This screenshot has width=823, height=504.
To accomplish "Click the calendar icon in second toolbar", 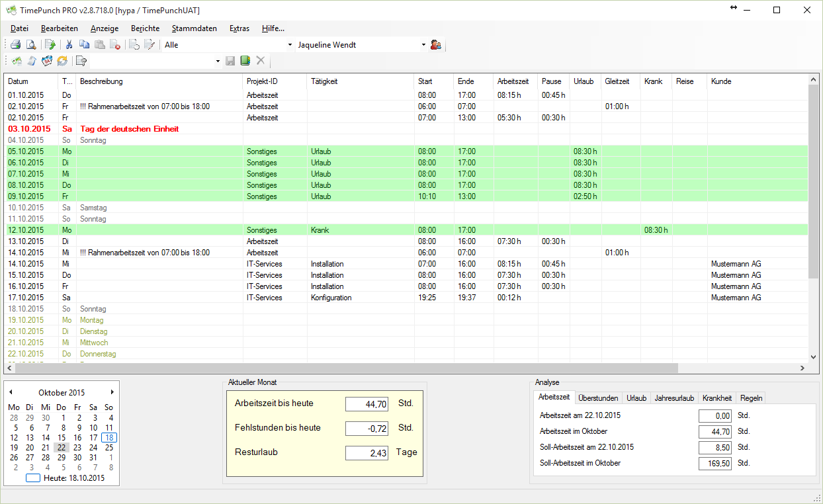I will pyautogui.click(x=47, y=61).
